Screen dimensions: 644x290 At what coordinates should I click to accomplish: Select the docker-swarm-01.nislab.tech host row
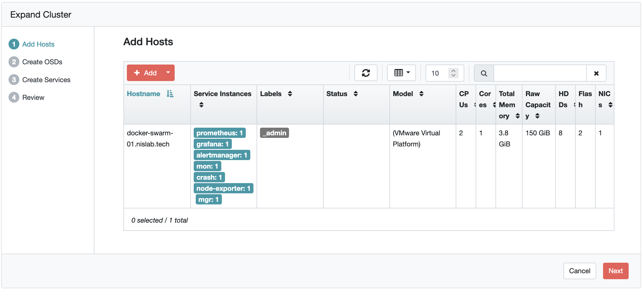tap(150, 138)
